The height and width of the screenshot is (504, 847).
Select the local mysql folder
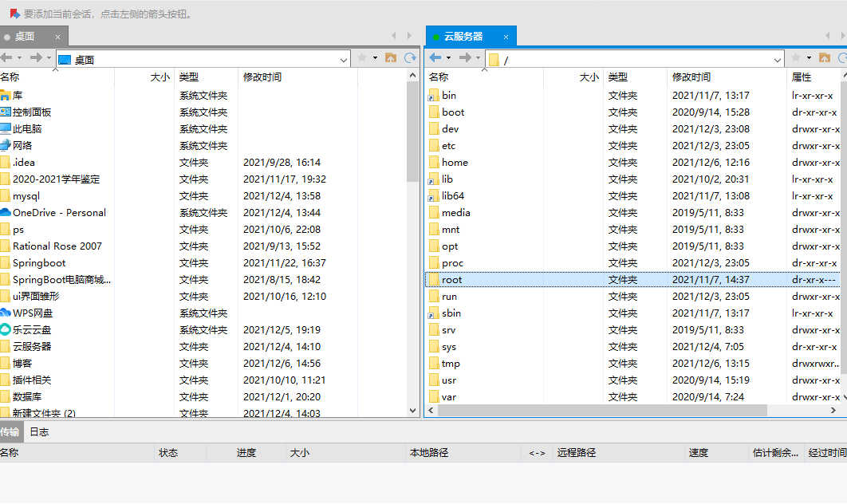[x=21, y=196]
